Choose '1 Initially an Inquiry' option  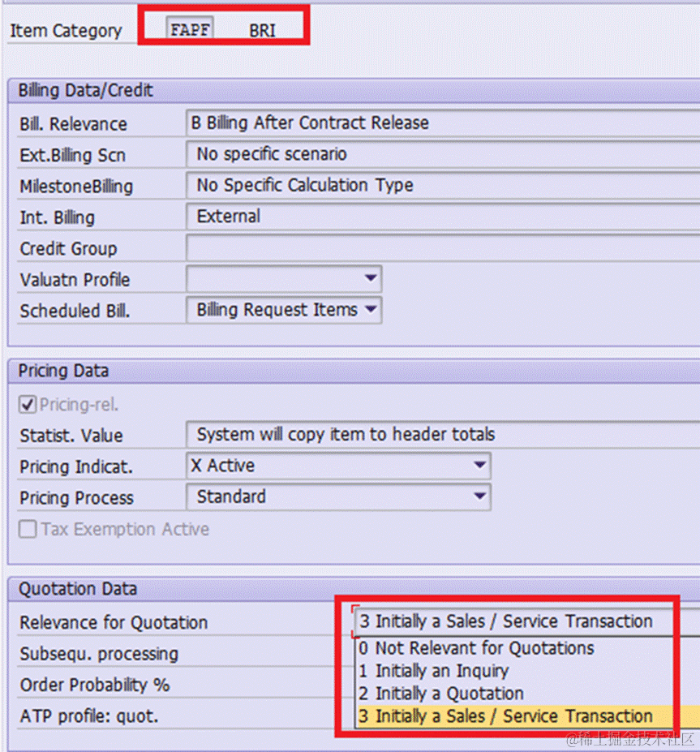point(527,671)
